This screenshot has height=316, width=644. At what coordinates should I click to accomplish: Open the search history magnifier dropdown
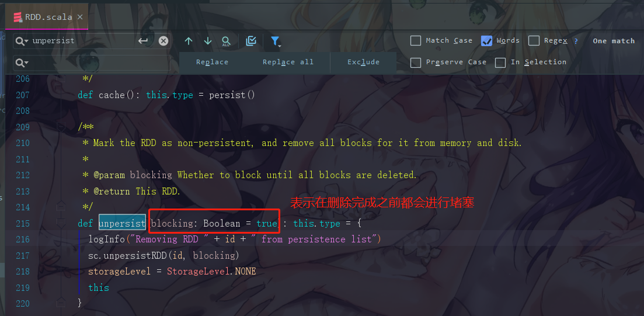click(22, 41)
